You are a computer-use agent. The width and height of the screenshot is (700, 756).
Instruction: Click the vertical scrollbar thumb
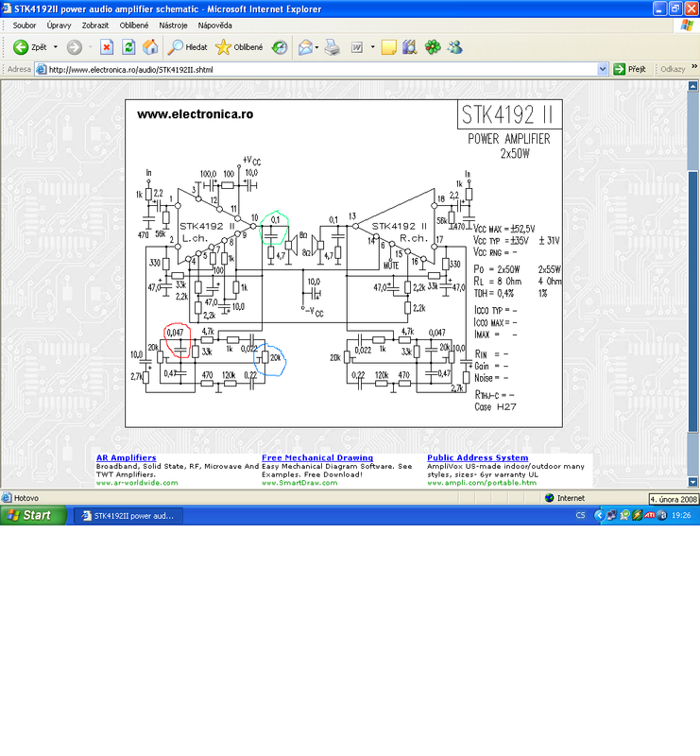(x=692, y=301)
